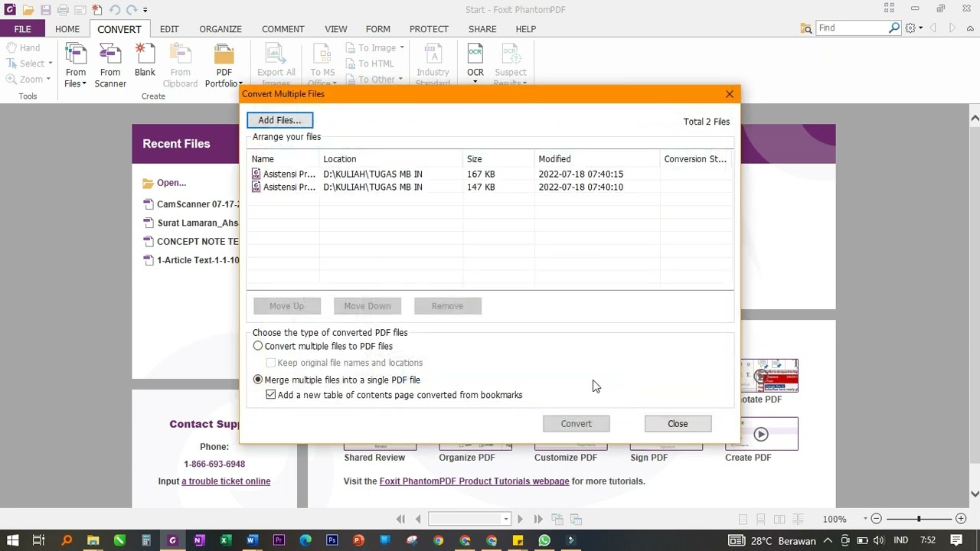Click the search magnifier next to Find box
The image size is (980, 551).
pyautogui.click(x=894, y=28)
